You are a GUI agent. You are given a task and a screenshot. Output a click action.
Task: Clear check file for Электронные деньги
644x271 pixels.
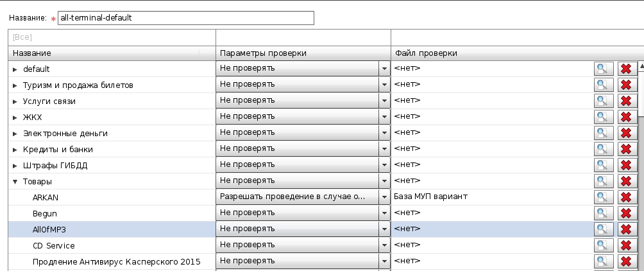tap(626, 133)
